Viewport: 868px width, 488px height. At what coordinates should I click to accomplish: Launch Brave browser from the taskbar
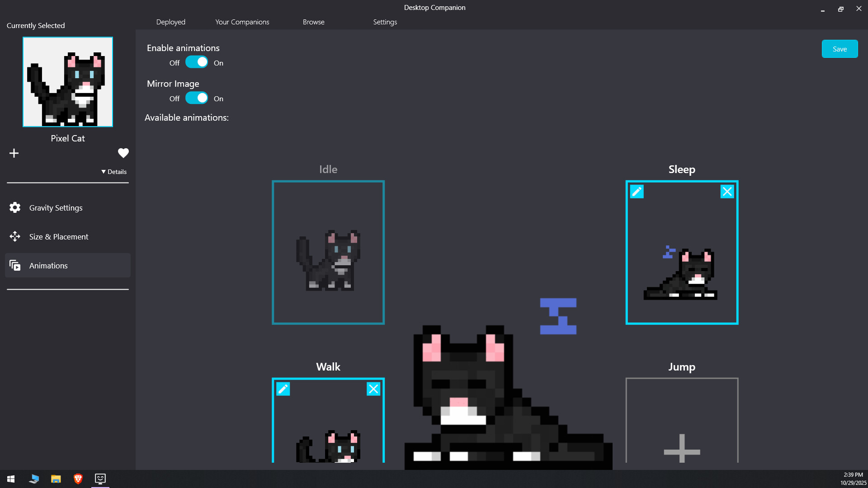click(x=77, y=479)
